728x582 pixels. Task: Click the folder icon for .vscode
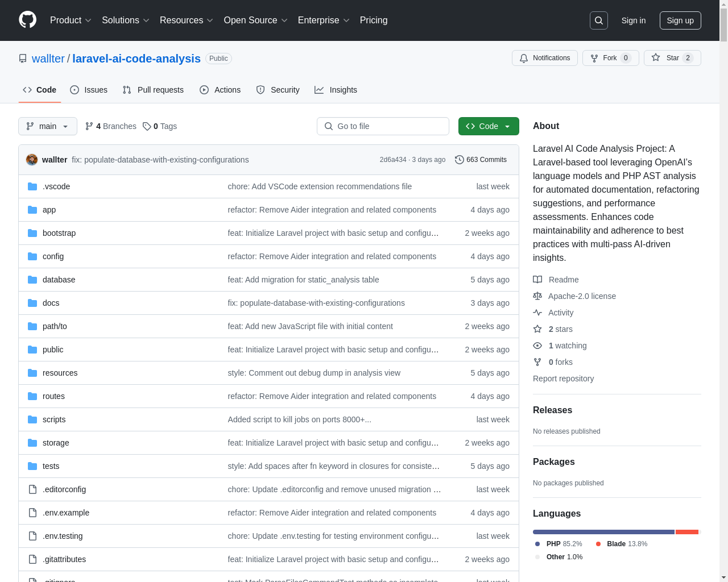32,186
